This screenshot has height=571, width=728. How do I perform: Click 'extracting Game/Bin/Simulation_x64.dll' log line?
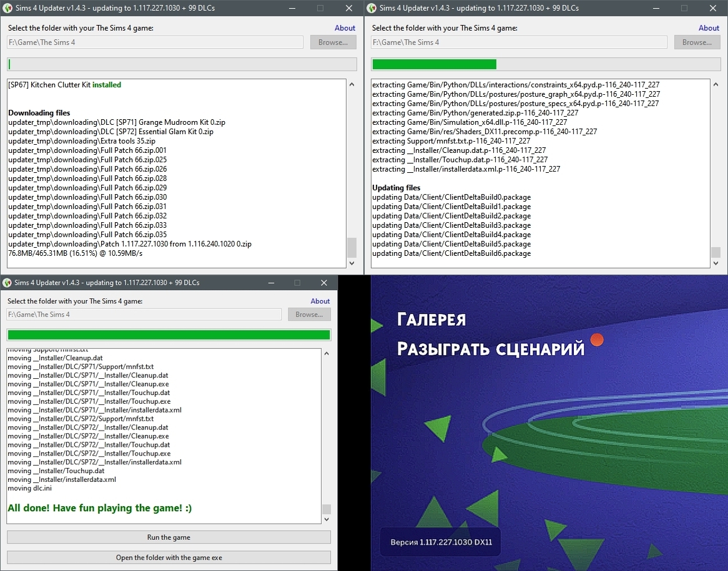point(470,122)
